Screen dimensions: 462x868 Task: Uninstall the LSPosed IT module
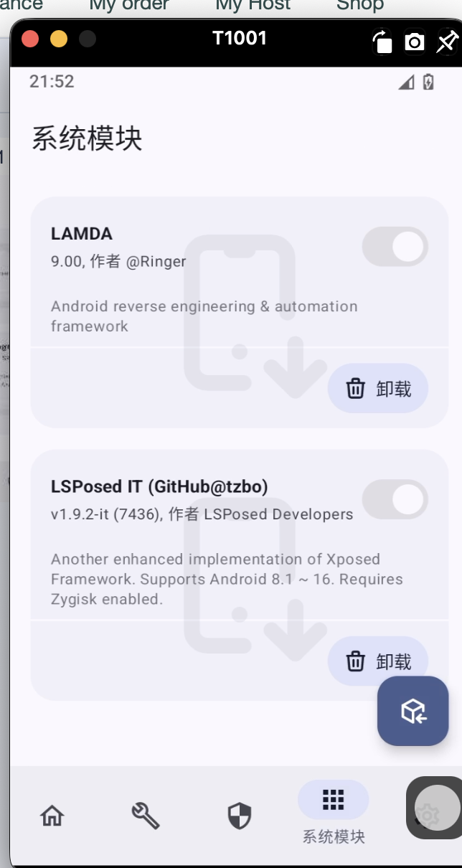click(377, 661)
